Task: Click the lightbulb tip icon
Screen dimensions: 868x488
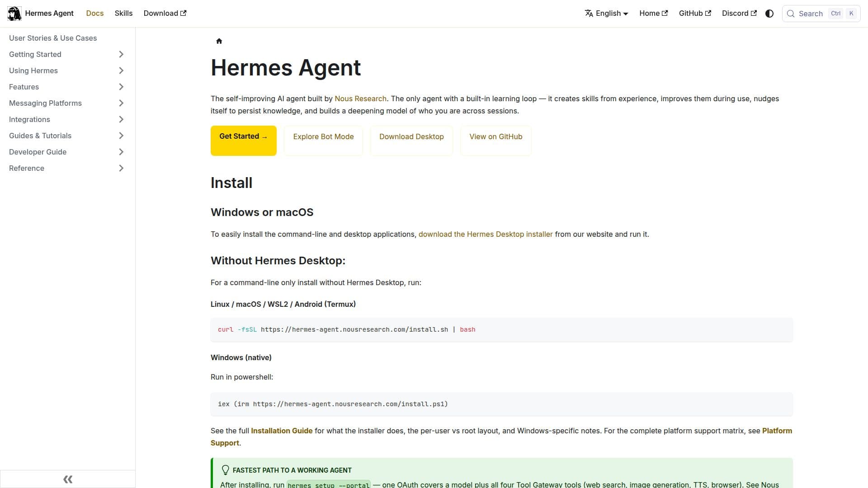Action: point(225,470)
